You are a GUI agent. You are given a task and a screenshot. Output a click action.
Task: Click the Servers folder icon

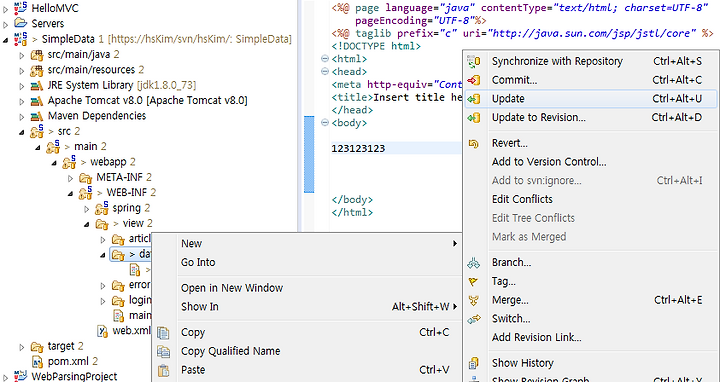click(x=21, y=23)
